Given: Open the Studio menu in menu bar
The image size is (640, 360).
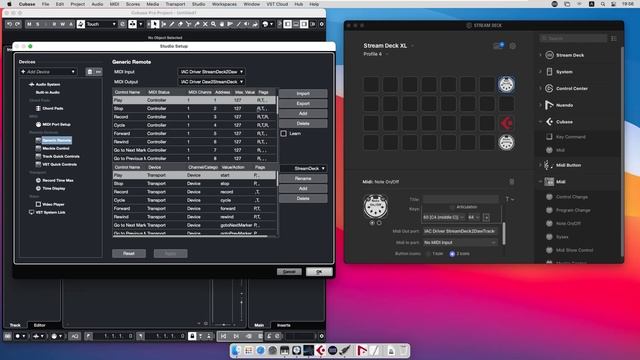Looking at the screenshot, I should [x=198, y=4].
